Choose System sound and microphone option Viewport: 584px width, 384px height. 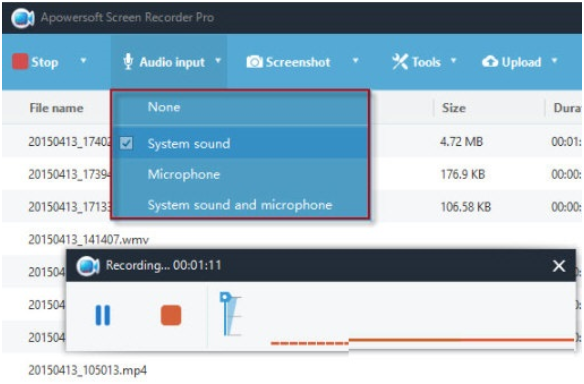240,204
